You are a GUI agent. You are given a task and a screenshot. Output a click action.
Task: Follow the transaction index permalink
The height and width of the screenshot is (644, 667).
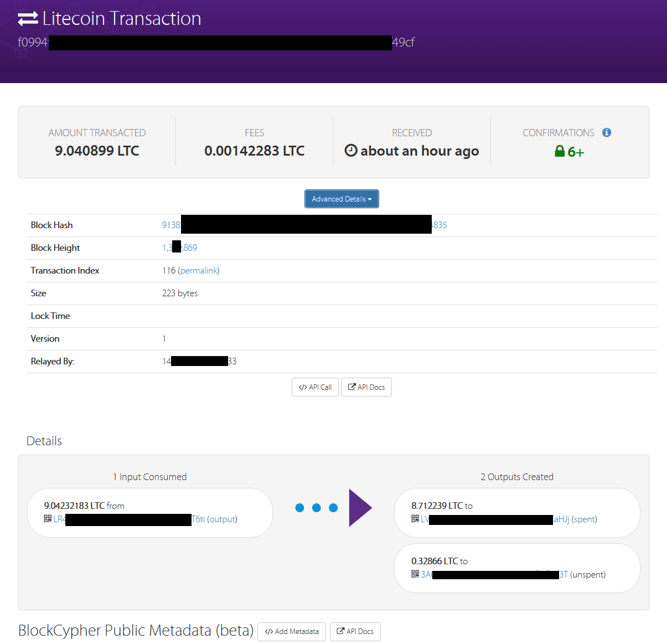click(x=198, y=270)
